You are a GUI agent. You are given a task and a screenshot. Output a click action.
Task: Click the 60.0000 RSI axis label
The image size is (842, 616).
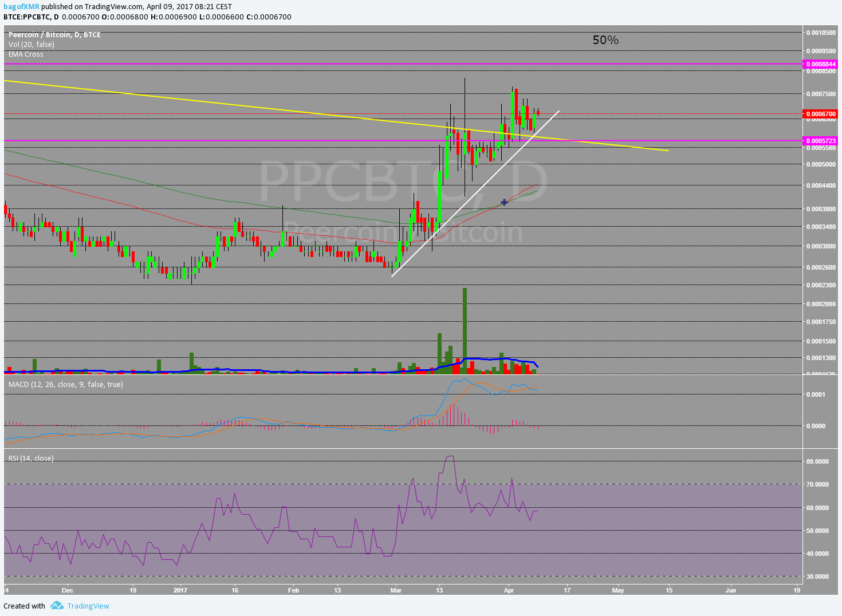[817, 508]
